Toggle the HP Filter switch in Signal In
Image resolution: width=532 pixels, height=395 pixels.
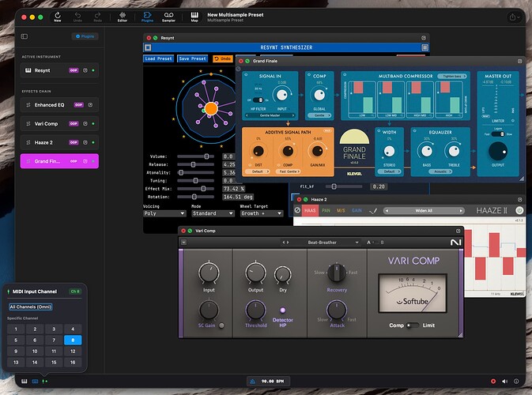(x=258, y=100)
